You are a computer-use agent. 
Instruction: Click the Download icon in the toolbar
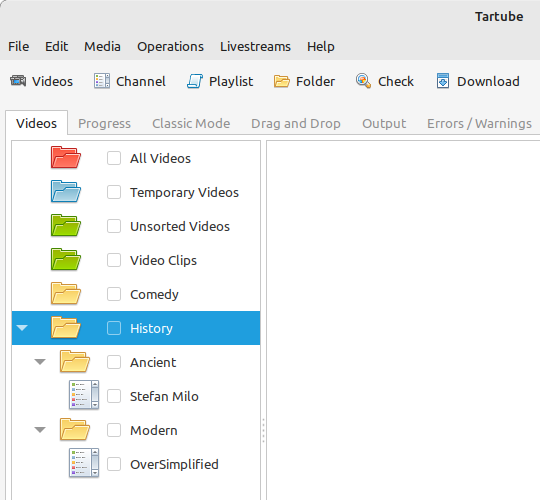443,81
